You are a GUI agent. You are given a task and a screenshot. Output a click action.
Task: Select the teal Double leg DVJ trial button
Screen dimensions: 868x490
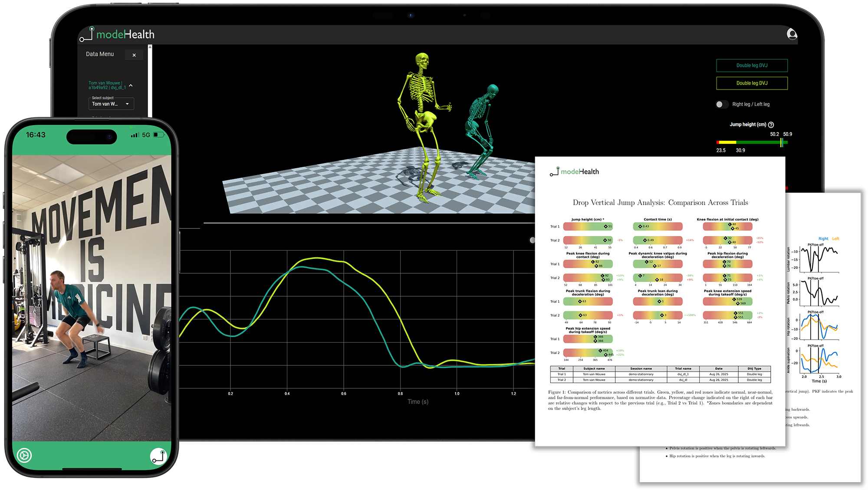tap(752, 65)
